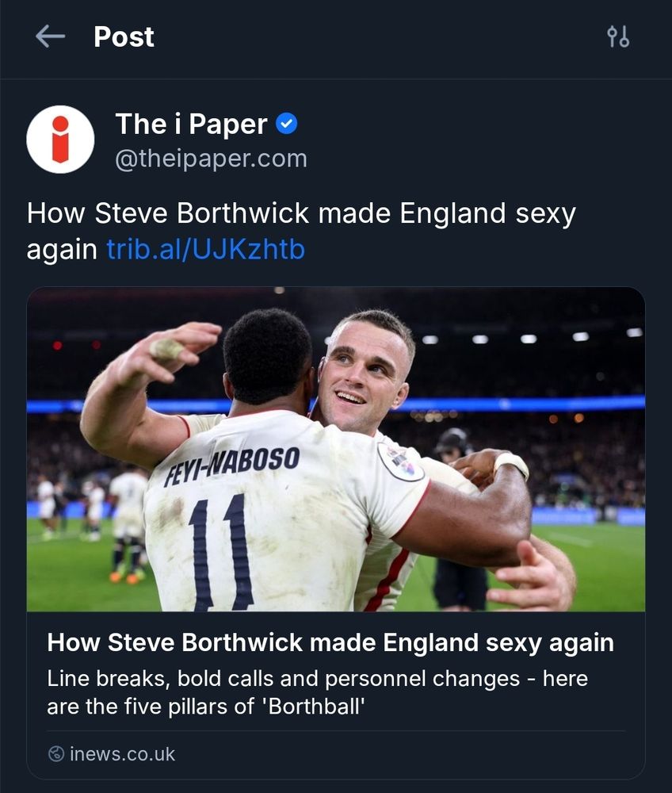Select the Post screen heading
This screenshot has width=672, height=793.
tap(123, 36)
